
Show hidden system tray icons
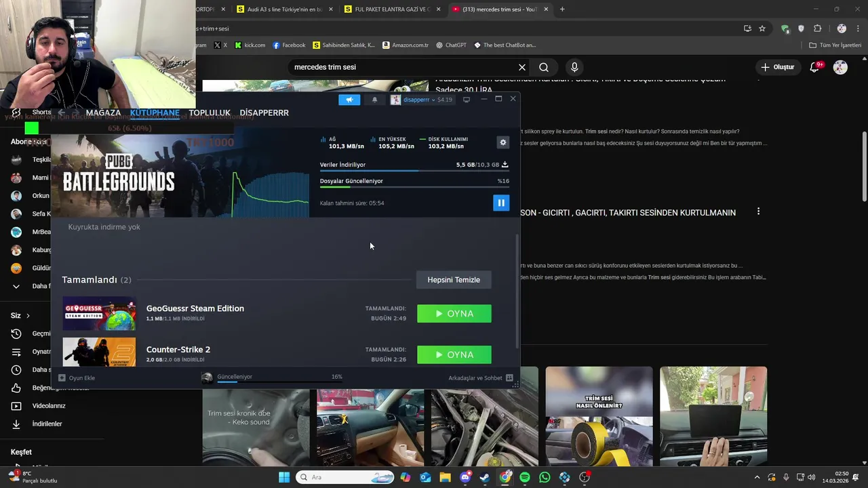(x=757, y=477)
